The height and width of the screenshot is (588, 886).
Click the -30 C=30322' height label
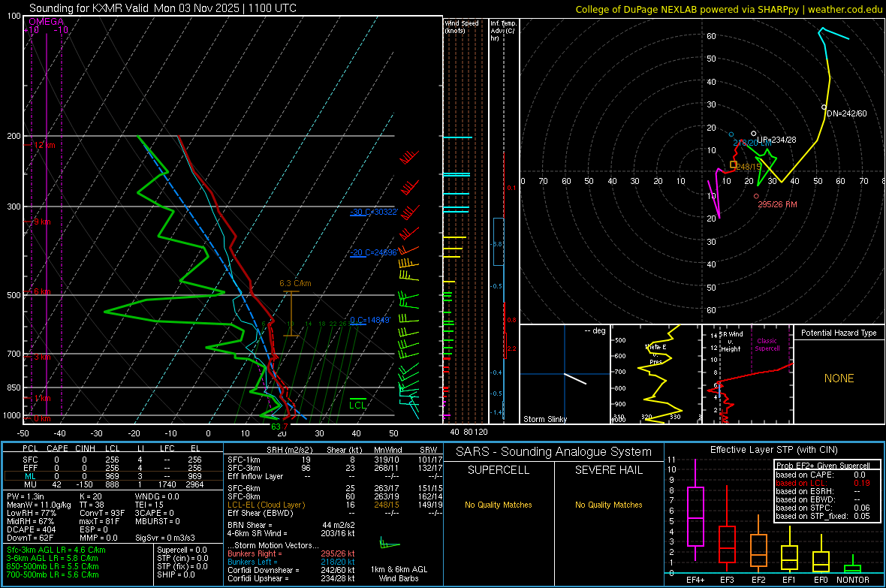pos(374,212)
